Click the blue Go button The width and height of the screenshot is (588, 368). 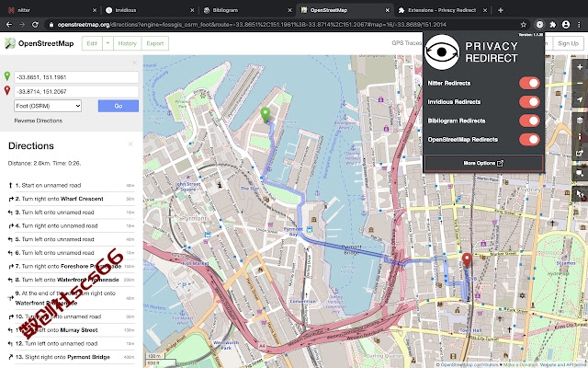(x=119, y=106)
